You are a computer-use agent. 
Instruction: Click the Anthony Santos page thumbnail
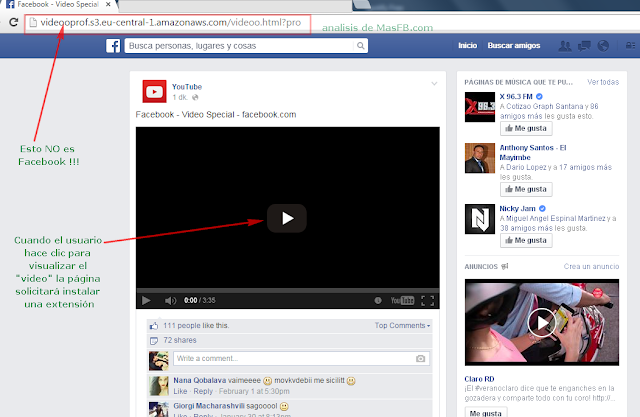[480, 158]
